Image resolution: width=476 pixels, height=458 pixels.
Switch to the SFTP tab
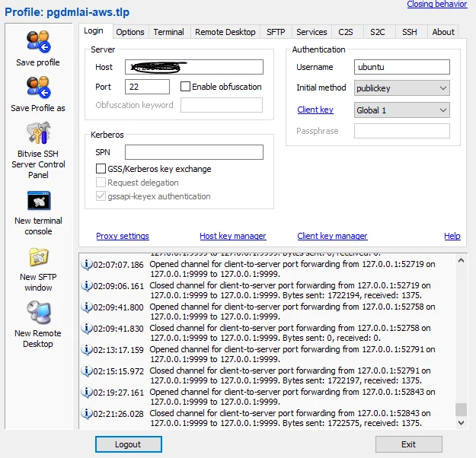tap(275, 32)
